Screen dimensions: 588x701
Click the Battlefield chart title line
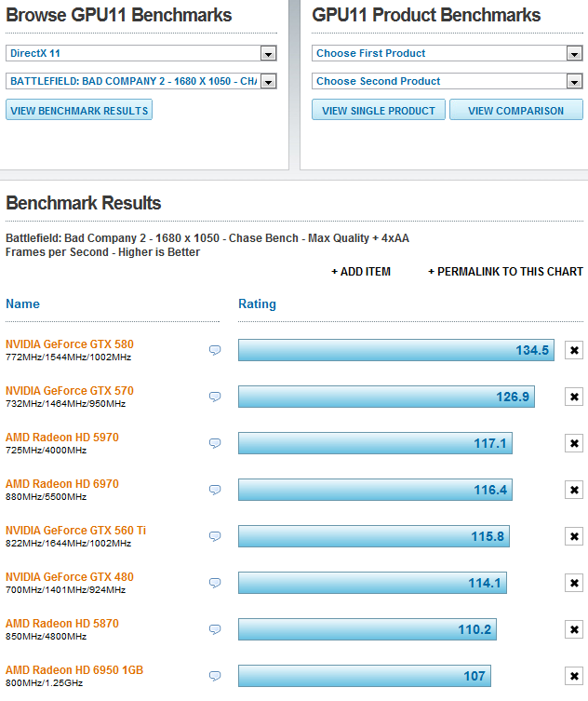tap(207, 237)
